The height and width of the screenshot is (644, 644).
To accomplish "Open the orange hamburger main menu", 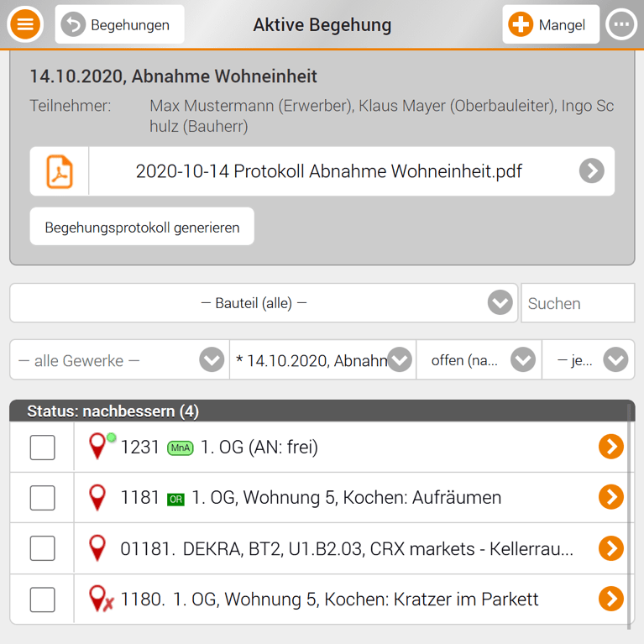I will tap(25, 24).
